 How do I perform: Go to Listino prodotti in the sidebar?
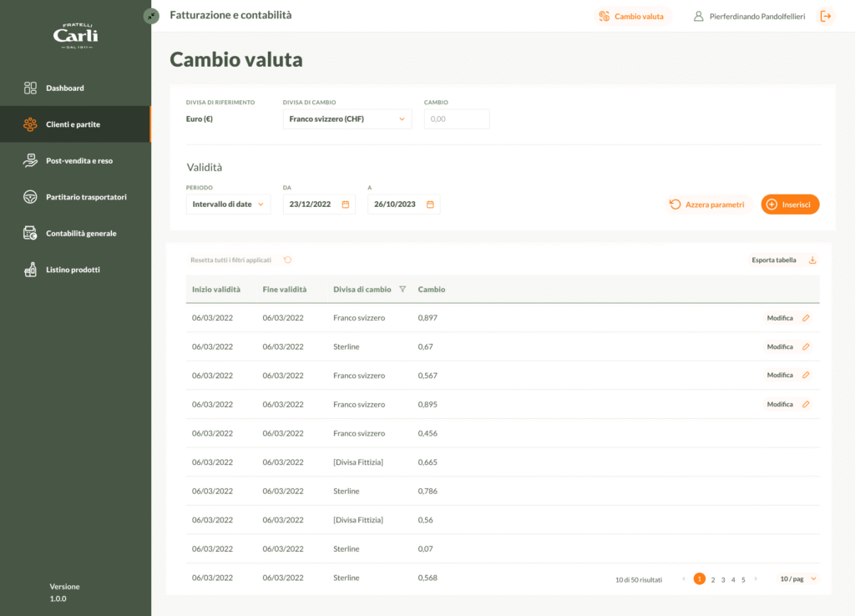tap(73, 270)
